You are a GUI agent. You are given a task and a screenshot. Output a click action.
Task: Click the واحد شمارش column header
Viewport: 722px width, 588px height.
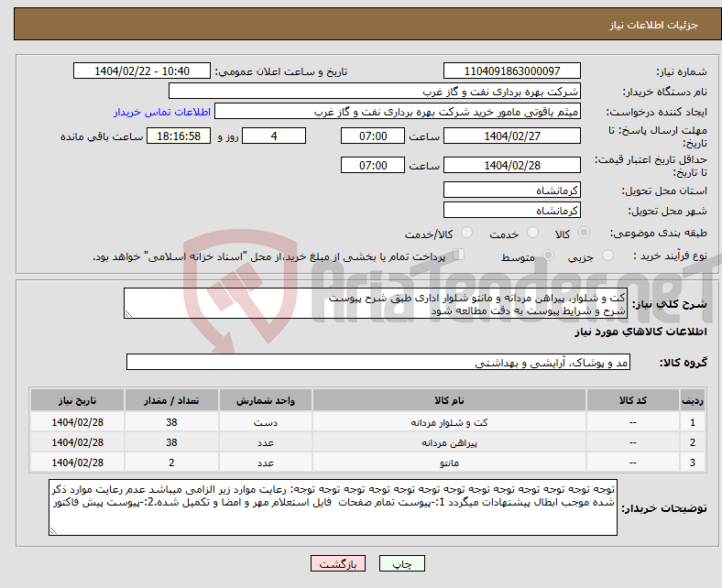(x=265, y=400)
